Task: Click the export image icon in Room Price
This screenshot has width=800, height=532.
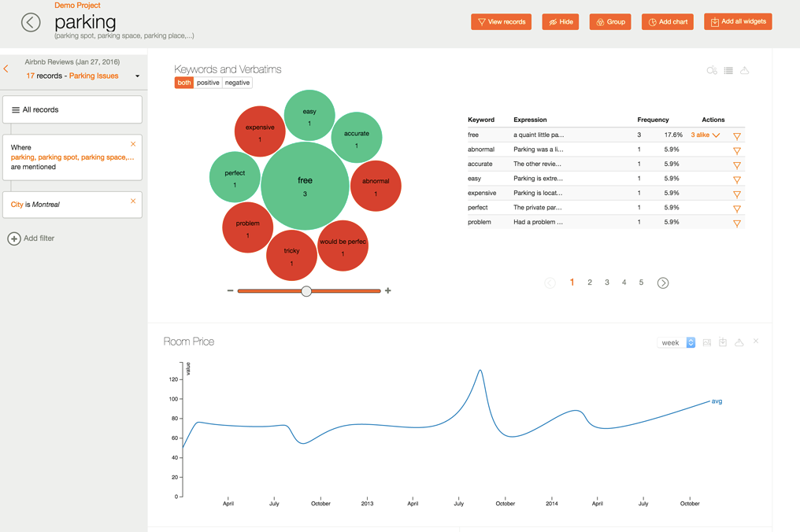Action: point(706,342)
